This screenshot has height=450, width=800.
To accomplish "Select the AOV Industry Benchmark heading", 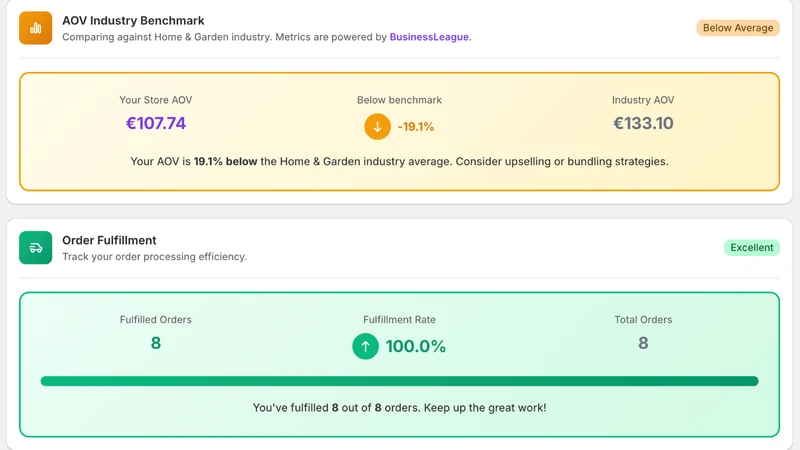I will pos(133,20).
